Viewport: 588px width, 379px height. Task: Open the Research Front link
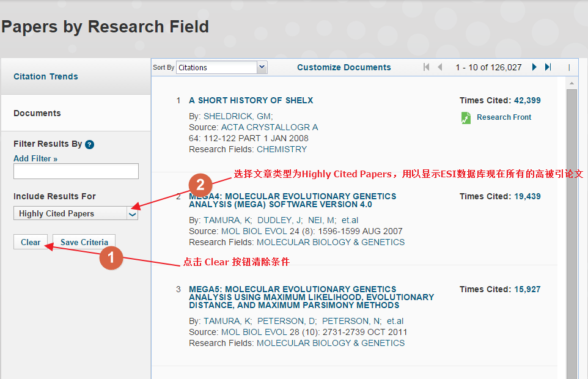[x=504, y=117]
